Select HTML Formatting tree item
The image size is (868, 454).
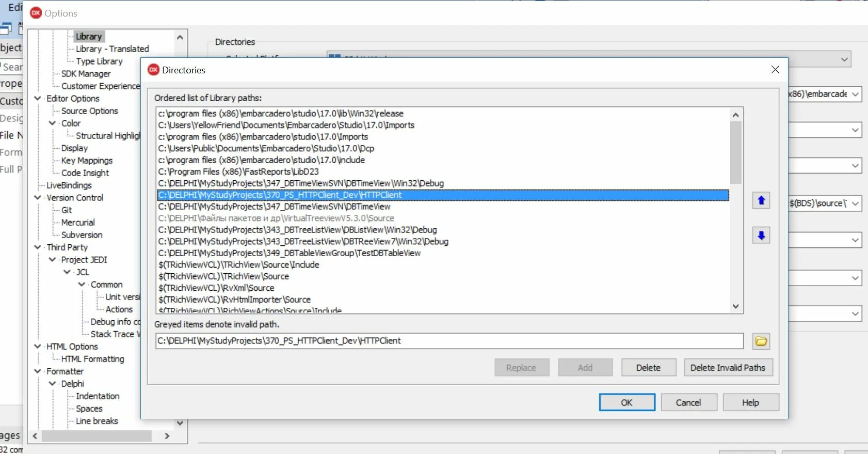(93, 359)
